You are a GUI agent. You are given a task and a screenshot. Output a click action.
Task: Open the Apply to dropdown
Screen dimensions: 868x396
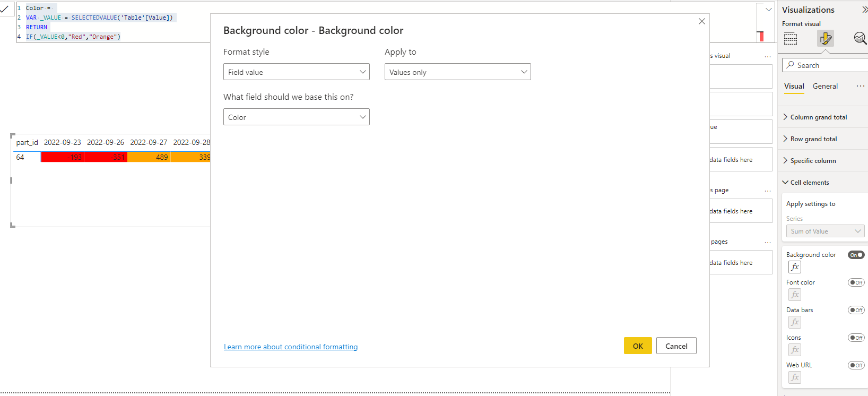pos(458,72)
